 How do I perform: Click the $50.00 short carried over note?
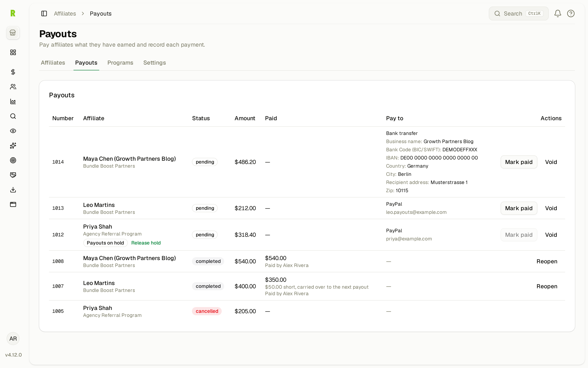point(317,287)
